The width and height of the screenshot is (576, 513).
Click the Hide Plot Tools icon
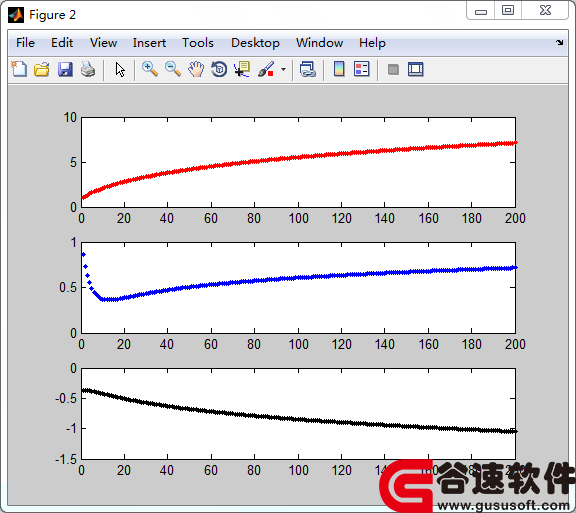coord(393,69)
